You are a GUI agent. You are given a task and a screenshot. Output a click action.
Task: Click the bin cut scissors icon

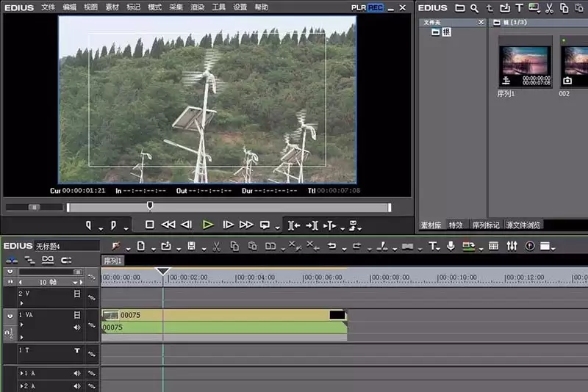[x=549, y=8]
